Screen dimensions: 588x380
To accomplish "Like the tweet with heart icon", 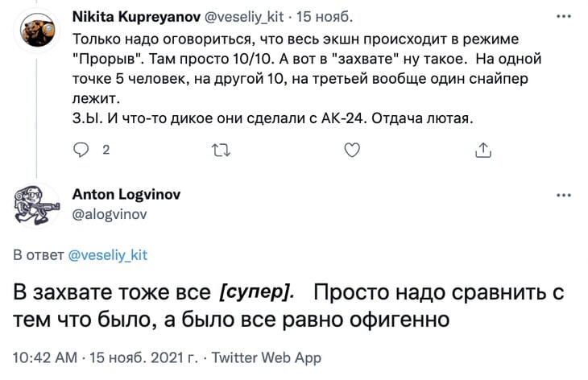I will click(352, 150).
